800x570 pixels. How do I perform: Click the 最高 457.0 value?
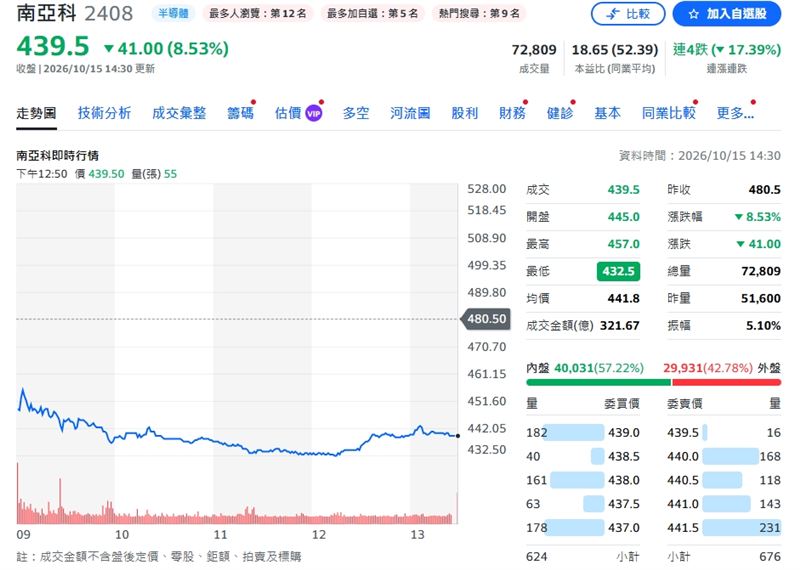click(623, 244)
